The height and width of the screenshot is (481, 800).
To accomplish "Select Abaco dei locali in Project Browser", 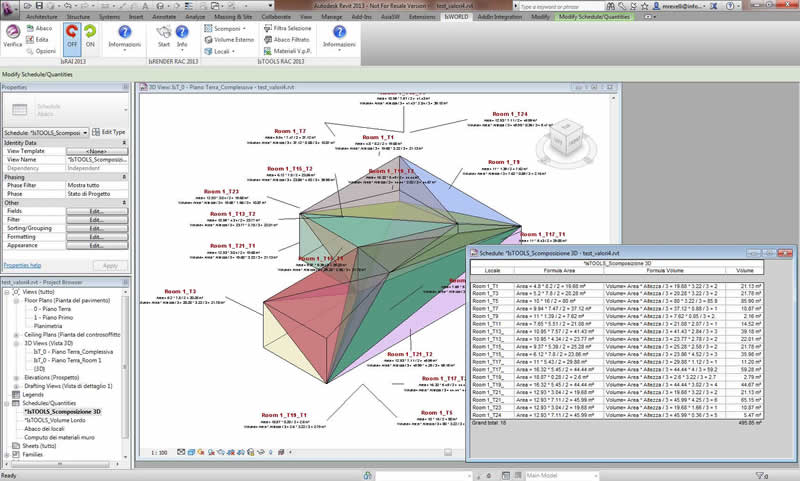I will click(44, 429).
